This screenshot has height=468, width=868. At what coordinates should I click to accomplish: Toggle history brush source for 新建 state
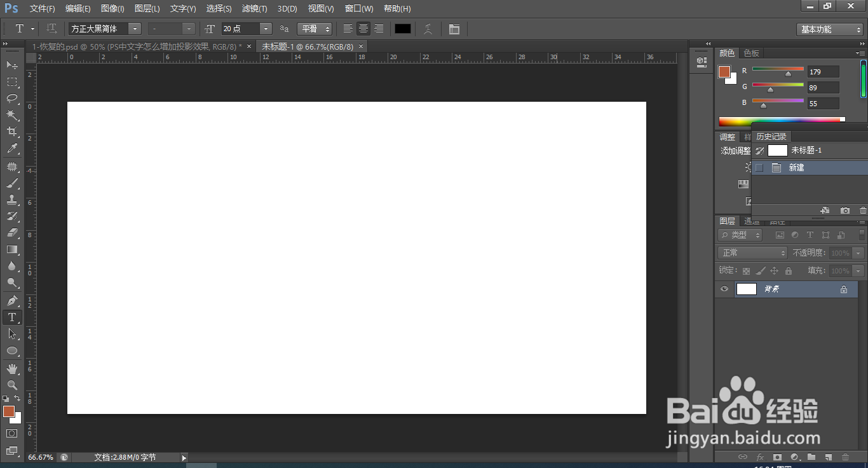(759, 168)
